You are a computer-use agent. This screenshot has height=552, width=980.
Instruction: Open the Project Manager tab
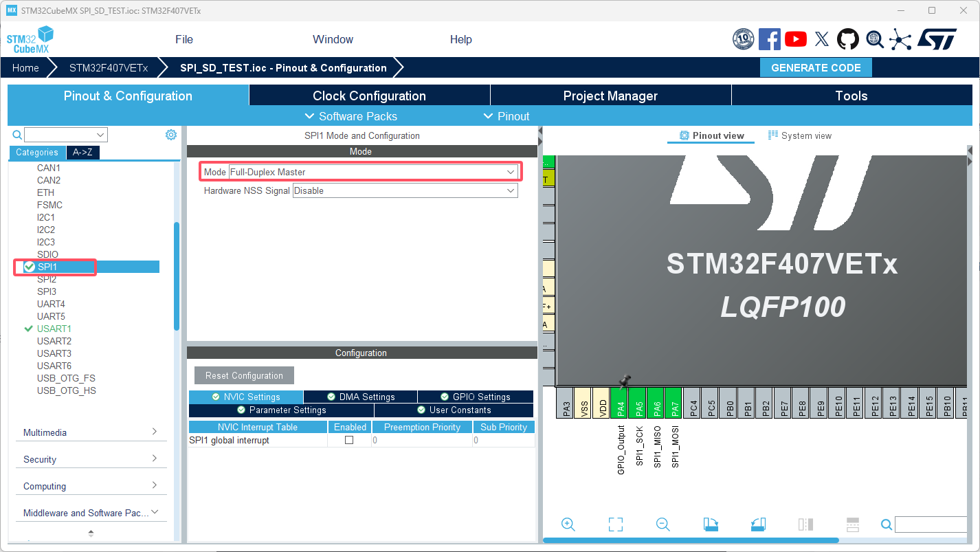point(610,96)
